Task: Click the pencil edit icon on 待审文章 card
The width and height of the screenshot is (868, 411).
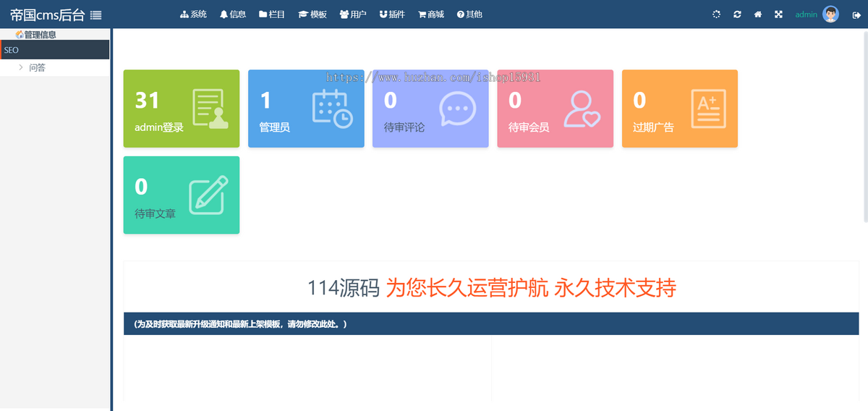Action: (x=208, y=195)
